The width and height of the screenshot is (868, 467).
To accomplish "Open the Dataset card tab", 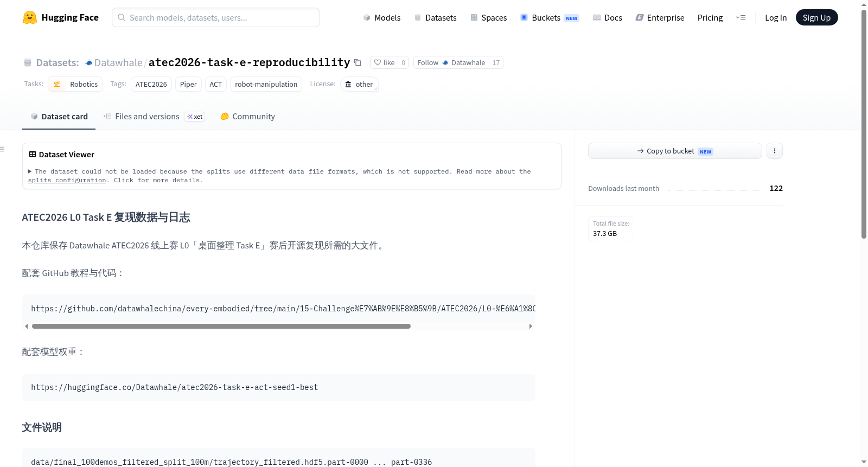I will [59, 117].
